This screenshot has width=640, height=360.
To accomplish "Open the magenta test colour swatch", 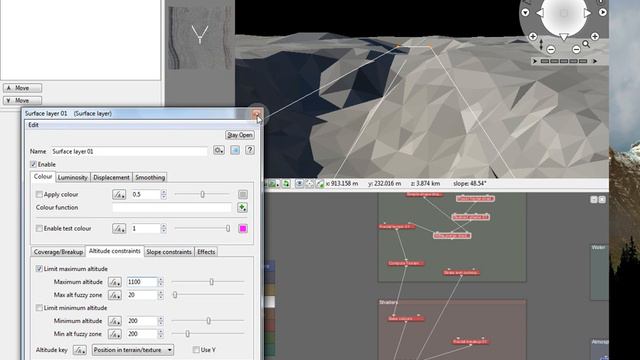I will pos(243,229).
